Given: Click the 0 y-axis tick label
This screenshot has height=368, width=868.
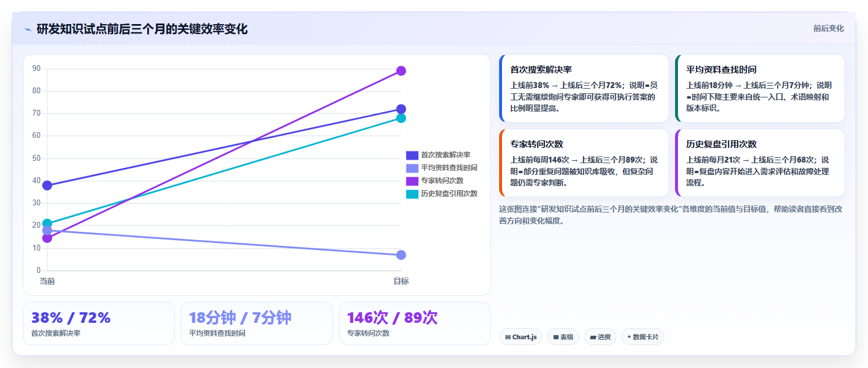Looking at the screenshot, I should click(x=39, y=271).
